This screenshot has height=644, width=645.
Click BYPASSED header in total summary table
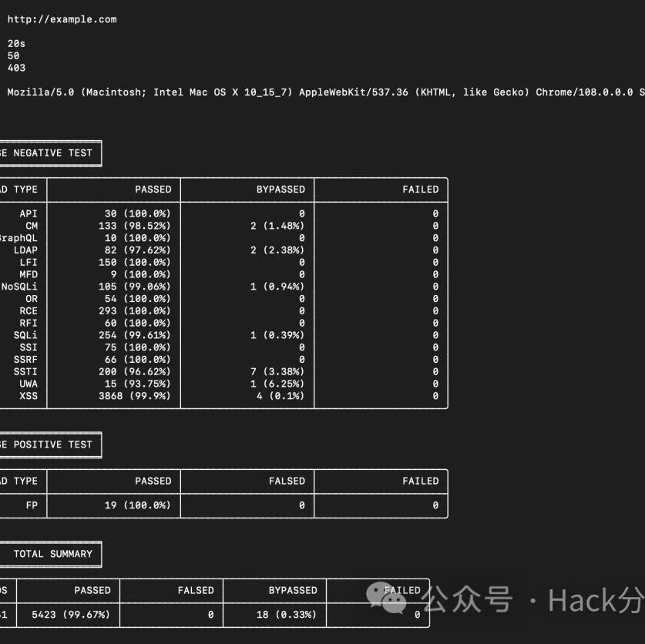click(x=293, y=591)
